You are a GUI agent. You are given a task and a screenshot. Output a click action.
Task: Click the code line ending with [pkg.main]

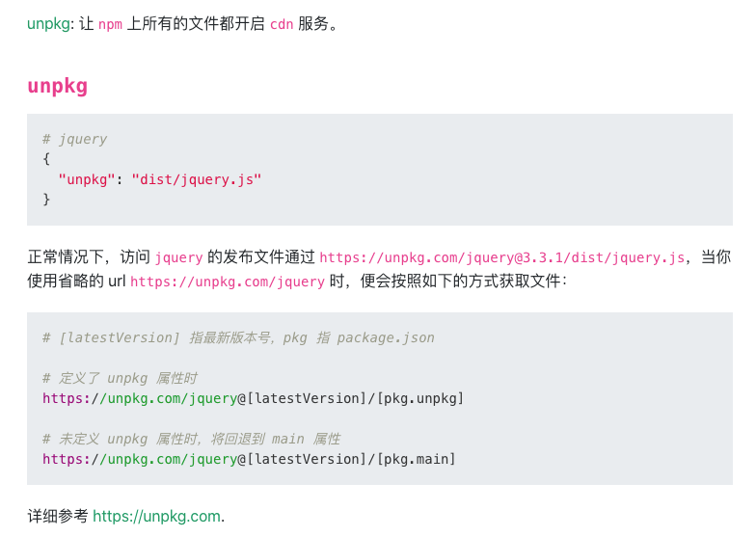[249, 459]
